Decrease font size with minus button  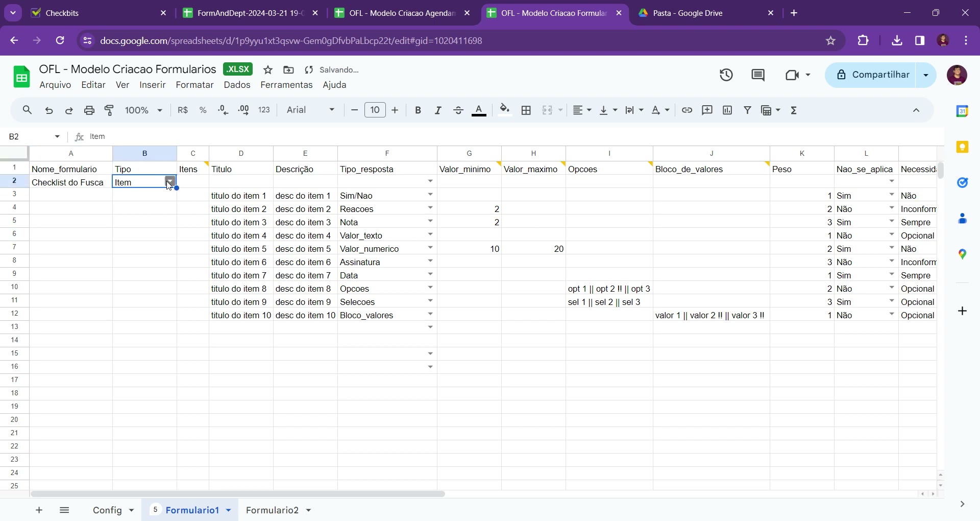click(354, 110)
